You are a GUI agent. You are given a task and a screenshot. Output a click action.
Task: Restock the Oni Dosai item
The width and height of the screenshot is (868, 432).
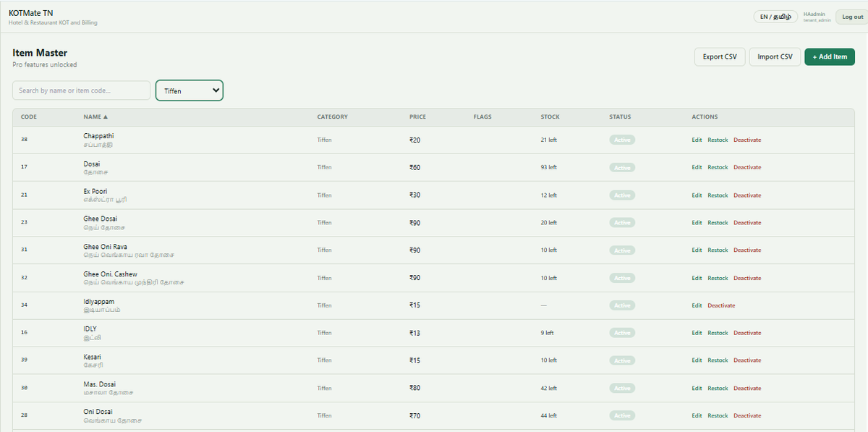pyautogui.click(x=718, y=416)
